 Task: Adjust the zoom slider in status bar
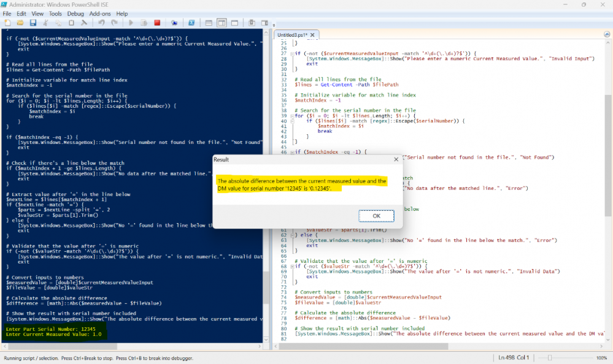point(550,357)
